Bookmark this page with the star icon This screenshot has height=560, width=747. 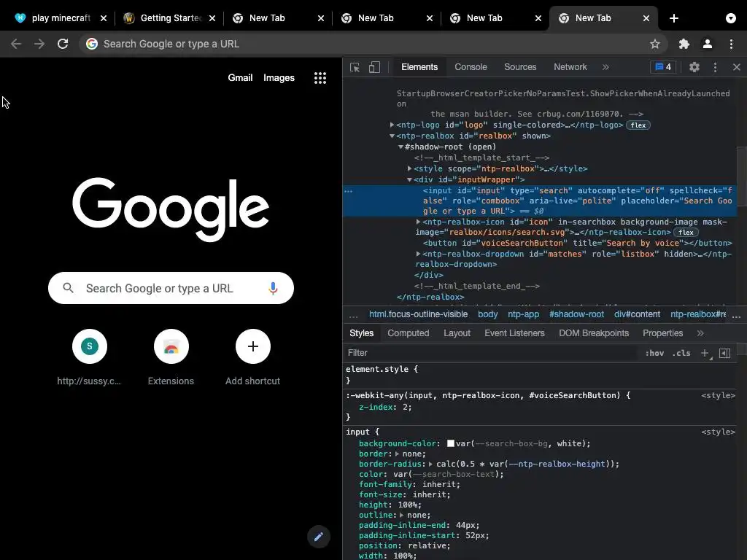[654, 44]
